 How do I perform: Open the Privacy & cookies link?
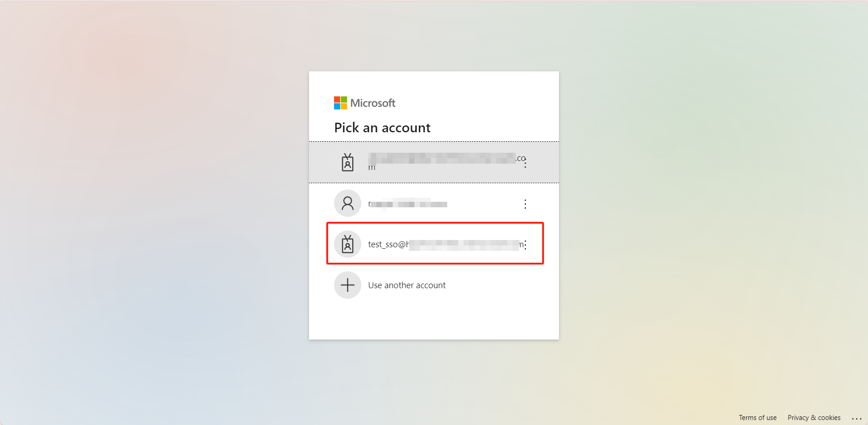[x=814, y=418]
